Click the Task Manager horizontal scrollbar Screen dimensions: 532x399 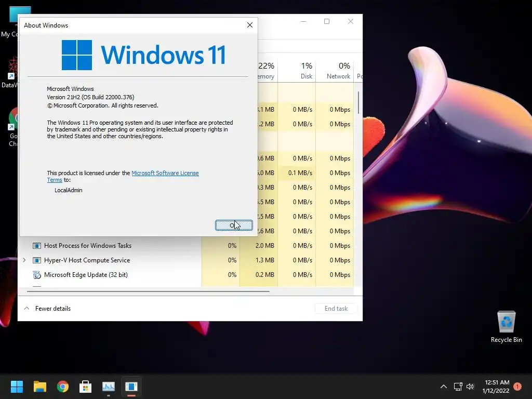[148, 291]
